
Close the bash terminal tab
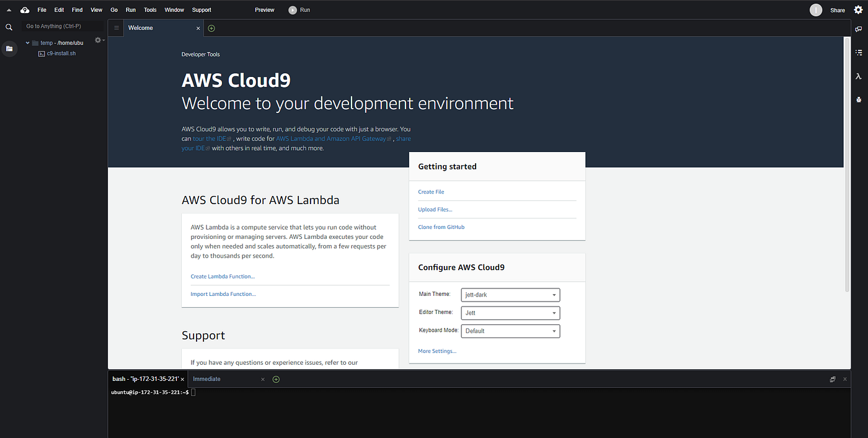pyautogui.click(x=183, y=379)
